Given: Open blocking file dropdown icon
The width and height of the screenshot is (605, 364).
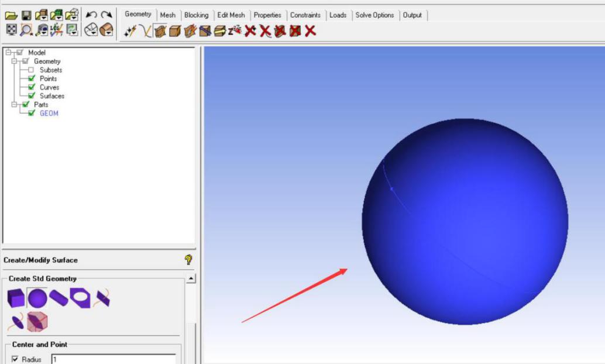Looking at the screenshot, I should [72, 15].
